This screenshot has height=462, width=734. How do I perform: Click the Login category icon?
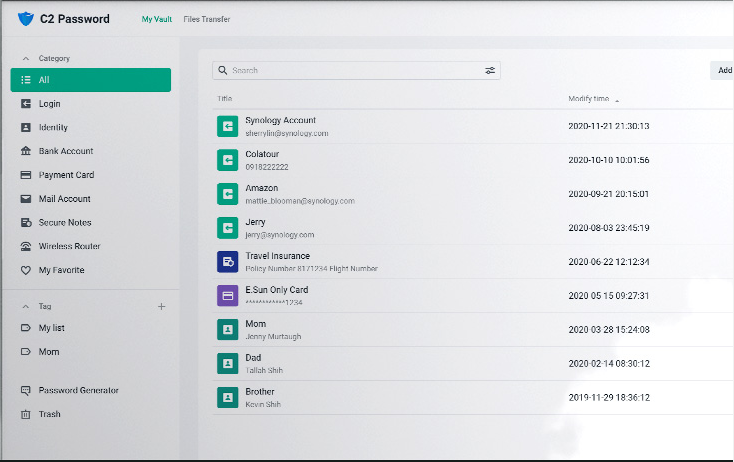pos(26,103)
